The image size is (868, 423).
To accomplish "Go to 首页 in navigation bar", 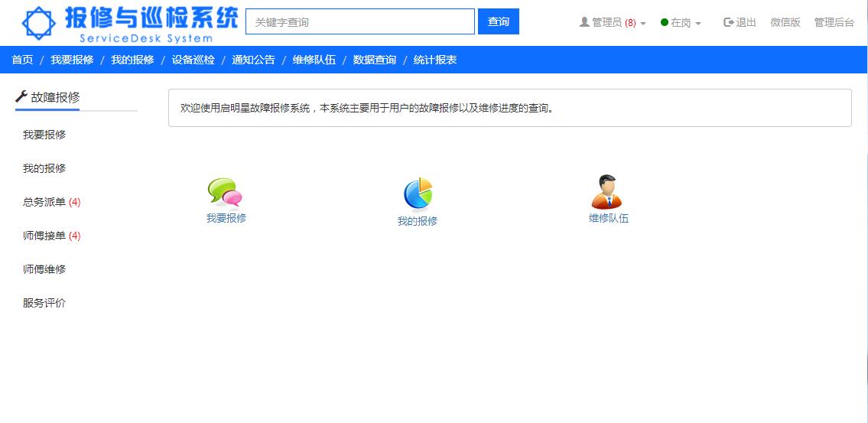I will [22, 60].
